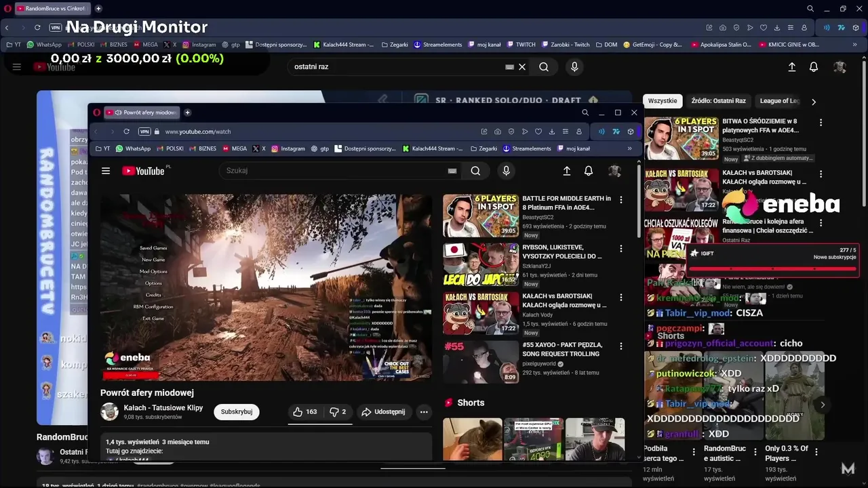
Task: Open downloads icon in front address bar
Action: coord(552,131)
